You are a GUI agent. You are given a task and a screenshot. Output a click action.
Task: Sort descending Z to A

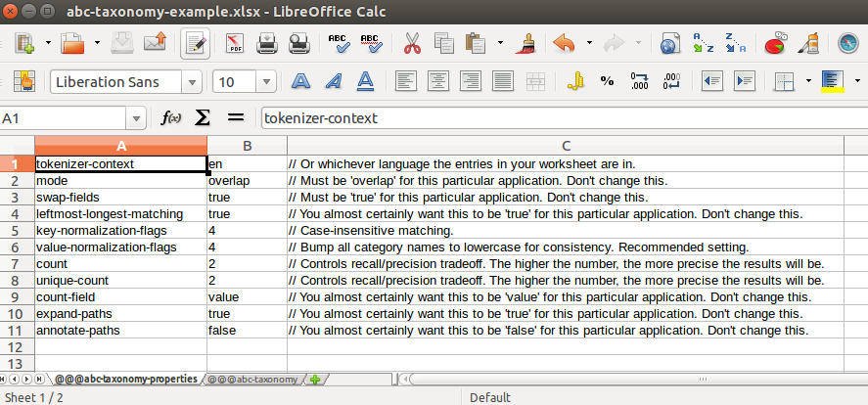click(736, 43)
